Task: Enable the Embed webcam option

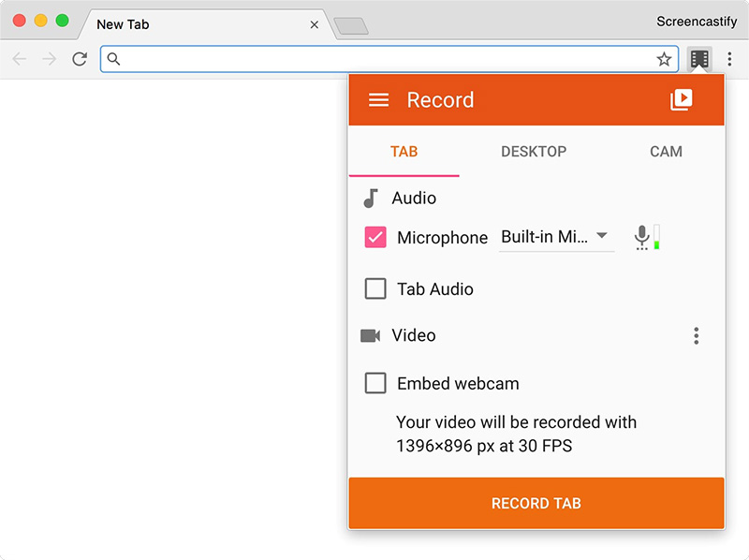Action: coord(374,383)
